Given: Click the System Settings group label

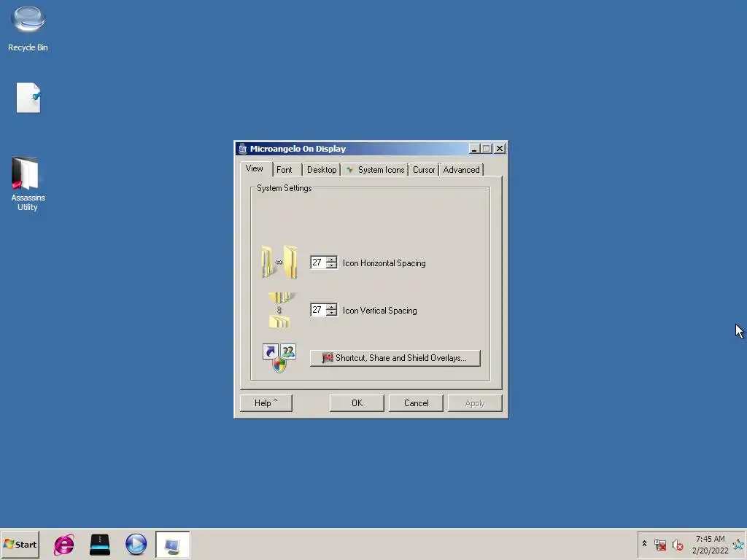Looking at the screenshot, I should tap(284, 188).
